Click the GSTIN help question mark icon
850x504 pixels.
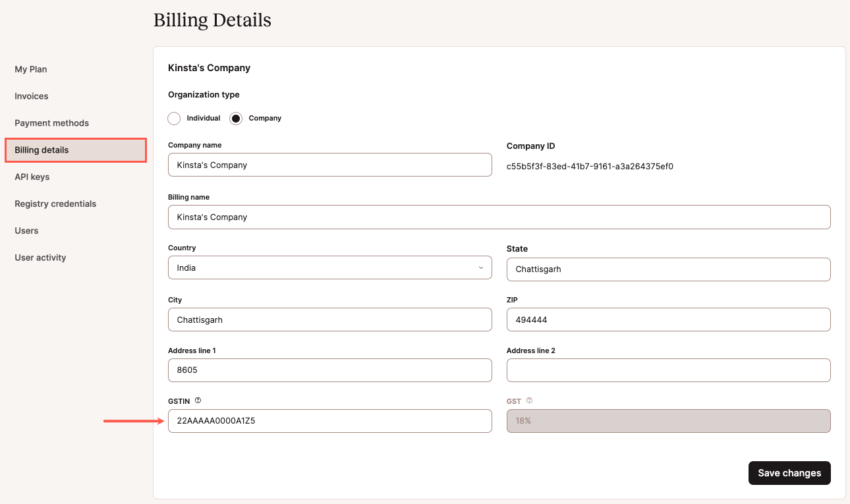pyautogui.click(x=198, y=401)
